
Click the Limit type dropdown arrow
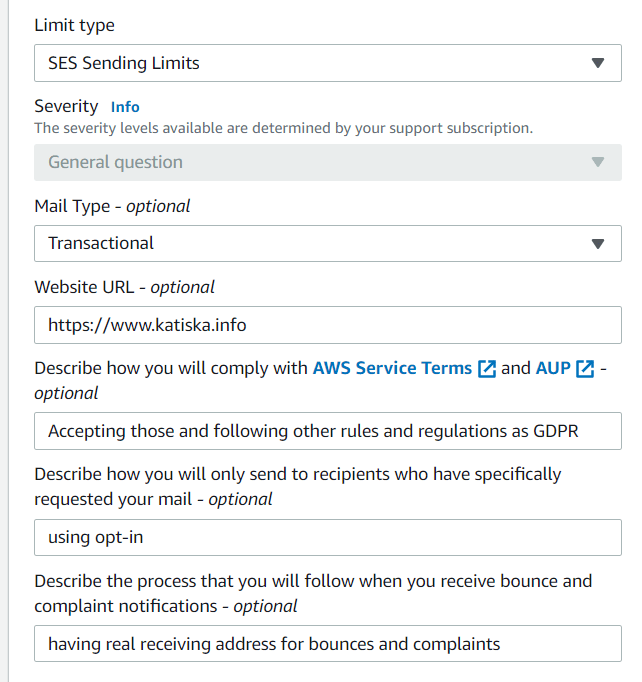tap(598, 63)
